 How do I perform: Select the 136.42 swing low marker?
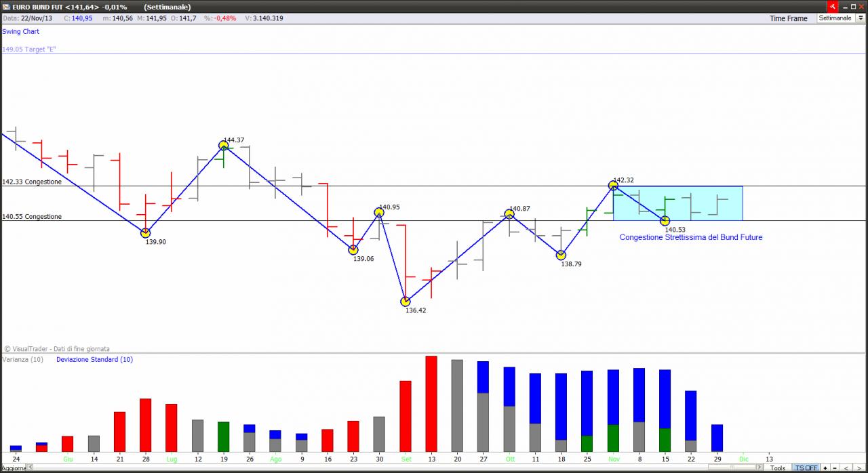[x=406, y=302]
